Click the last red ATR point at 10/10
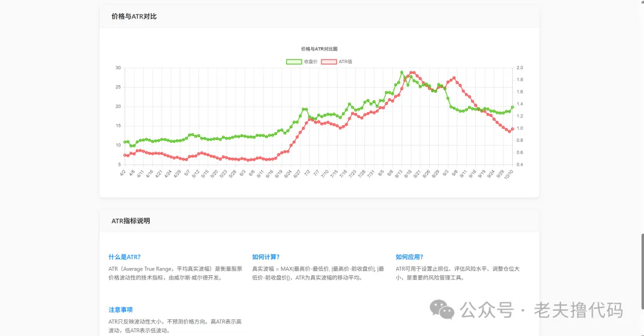Screen dimensions: 644x336 click(x=512, y=129)
